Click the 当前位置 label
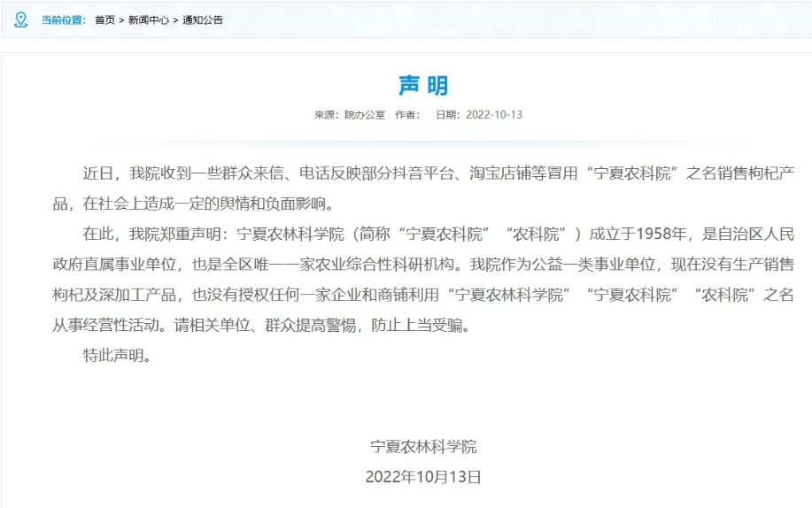This screenshot has width=812, height=508. click(x=63, y=20)
